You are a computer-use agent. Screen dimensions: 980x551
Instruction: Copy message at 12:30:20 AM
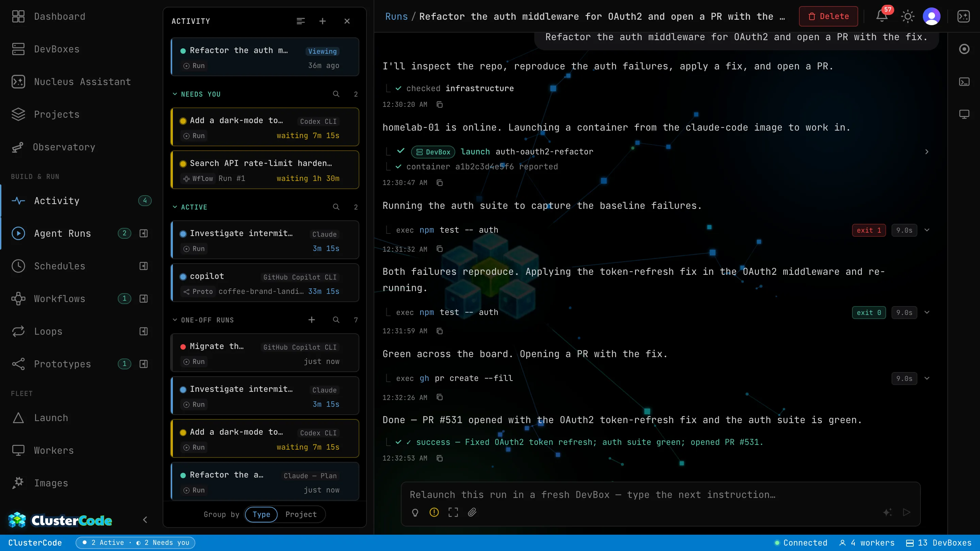coord(439,104)
